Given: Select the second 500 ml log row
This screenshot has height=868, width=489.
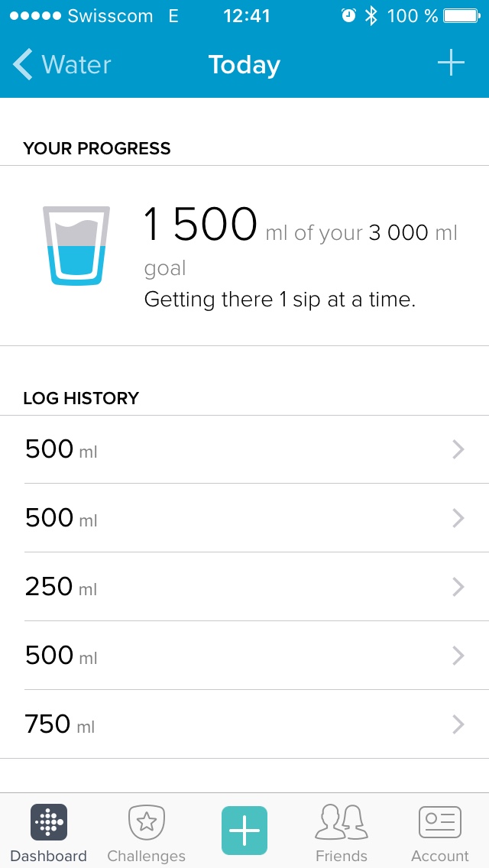Looking at the screenshot, I should [244, 518].
